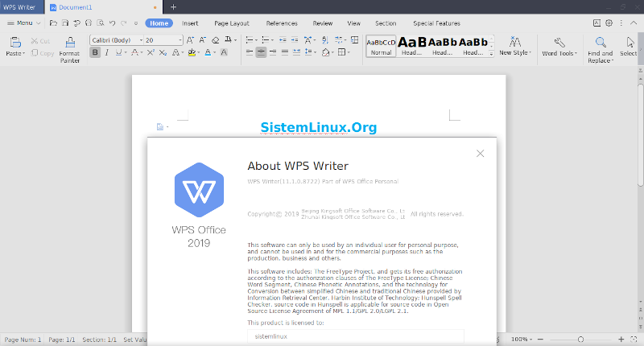
Task: Expand the Menu dropdown arrow
Action: (38, 23)
